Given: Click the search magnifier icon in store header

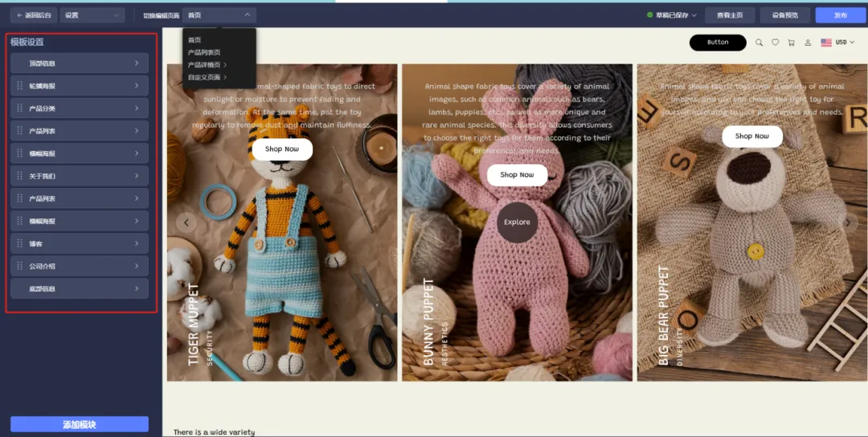Looking at the screenshot, I should (759, 43).
